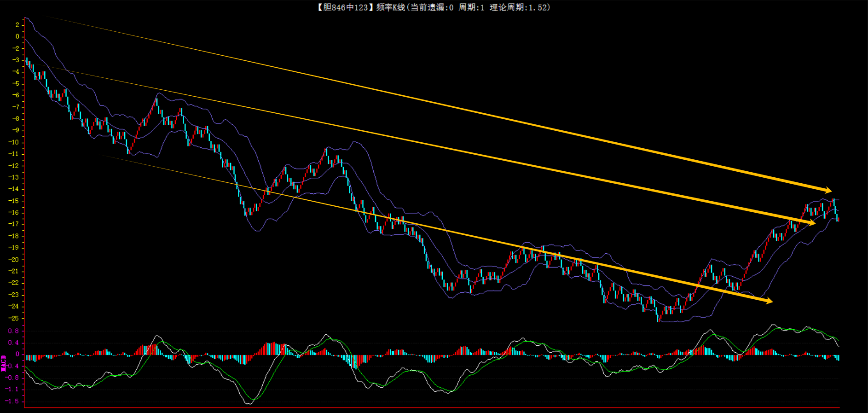868x413 pixels.
Task: Click the -0.4 label on MACD axis
Action: point(13,366)
